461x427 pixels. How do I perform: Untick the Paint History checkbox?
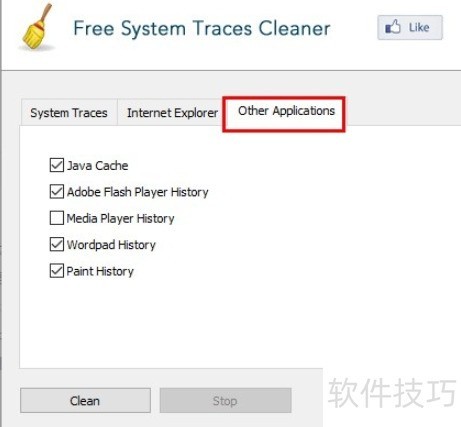[x=57, y=271]
